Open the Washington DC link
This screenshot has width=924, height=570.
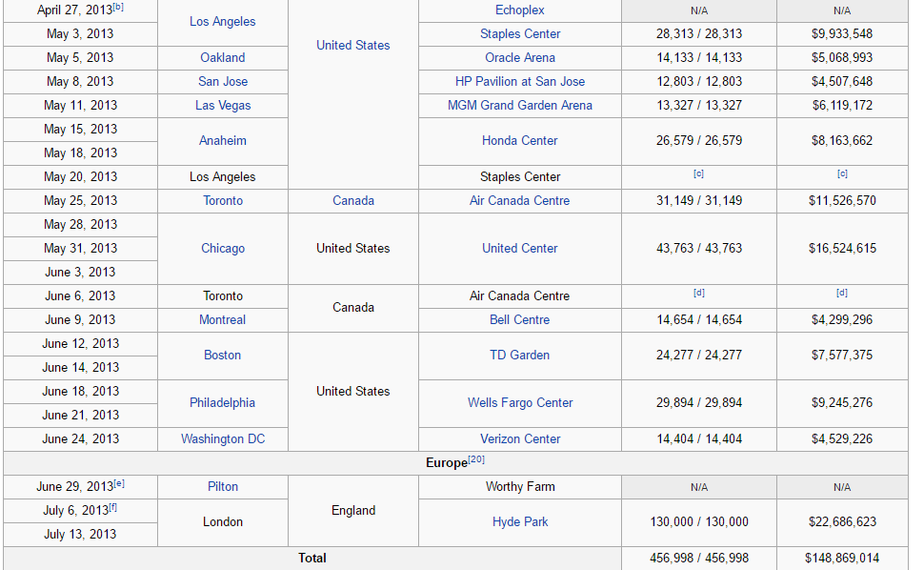click(223, 439)
